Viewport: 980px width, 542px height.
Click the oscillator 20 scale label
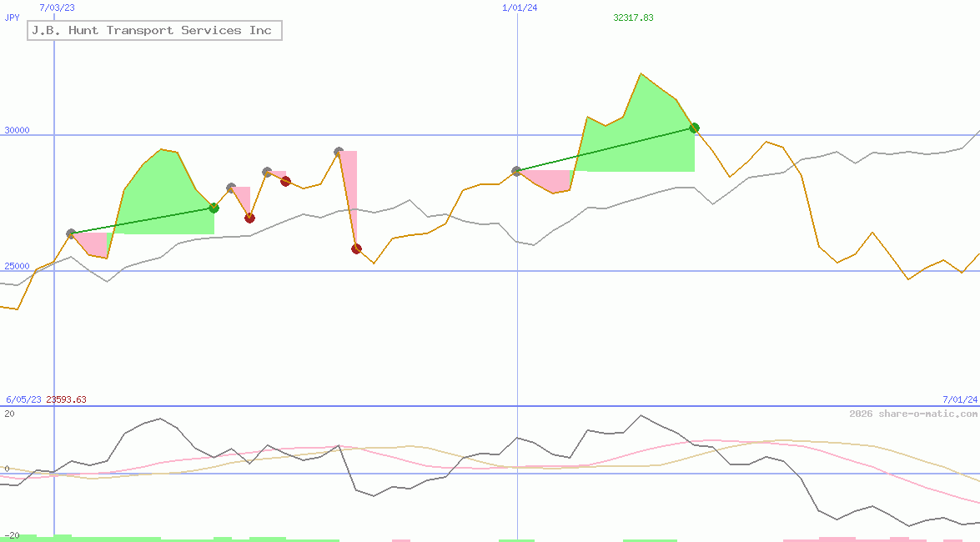[x=9, y=414]
